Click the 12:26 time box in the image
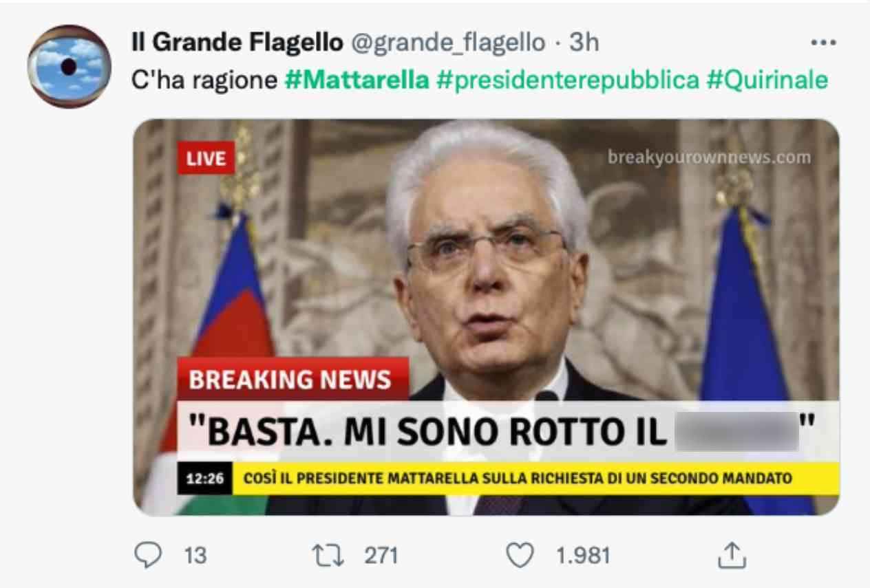 click(205, 478)
